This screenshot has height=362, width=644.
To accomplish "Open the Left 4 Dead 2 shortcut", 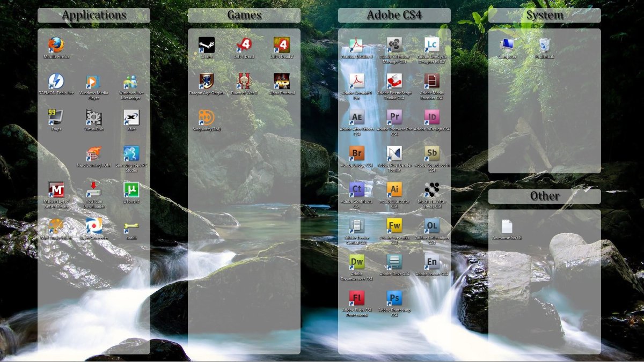I will pos(282,45).
